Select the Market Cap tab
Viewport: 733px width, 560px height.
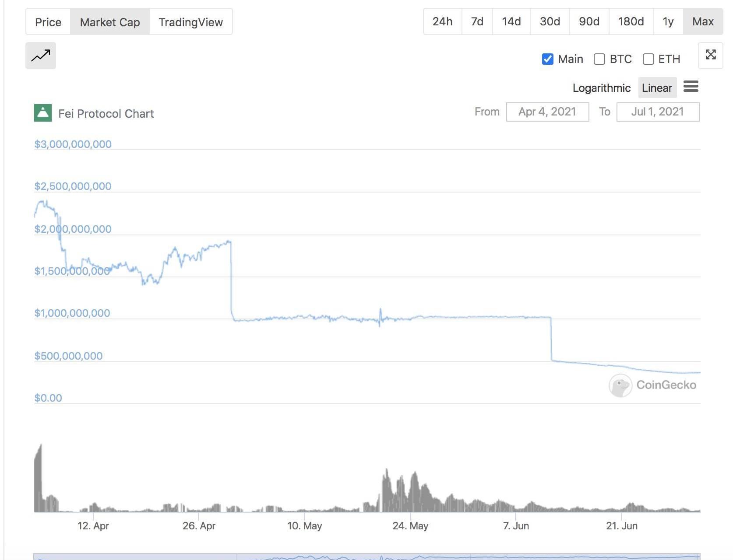(110, 22)
